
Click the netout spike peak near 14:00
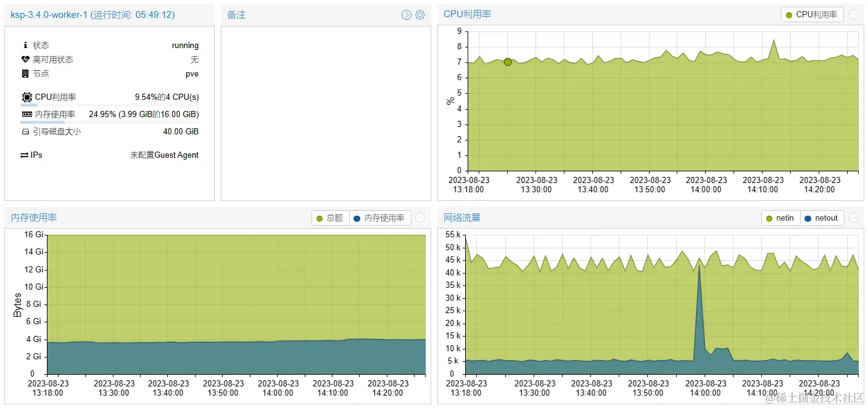pyautogui.click(x=699, y=266)
